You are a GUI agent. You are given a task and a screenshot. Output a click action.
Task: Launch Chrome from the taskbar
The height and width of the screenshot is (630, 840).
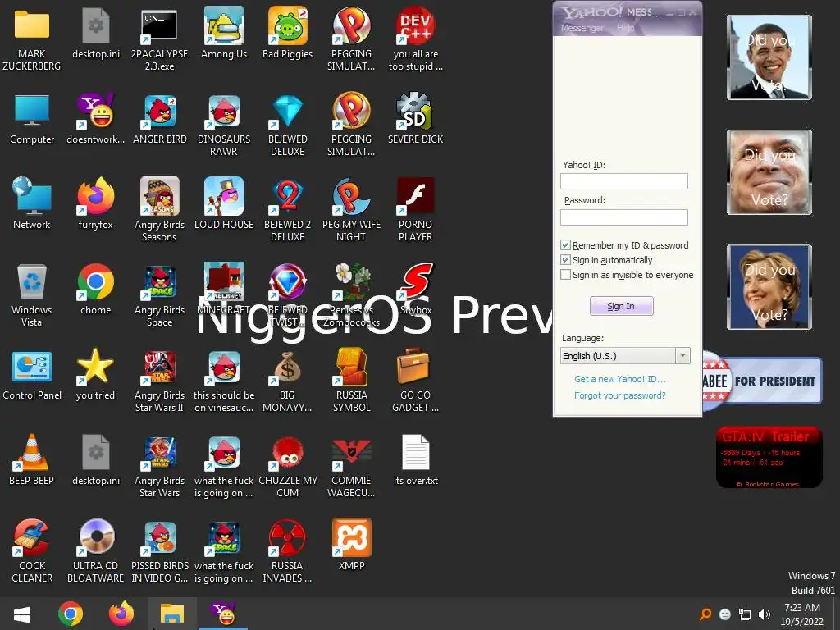[x=71, y=614]
